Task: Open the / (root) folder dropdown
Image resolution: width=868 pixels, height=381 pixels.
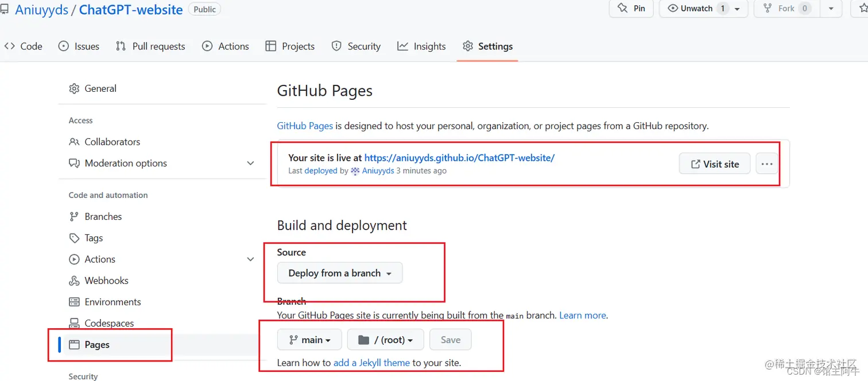Action: [x=385, y=340]
